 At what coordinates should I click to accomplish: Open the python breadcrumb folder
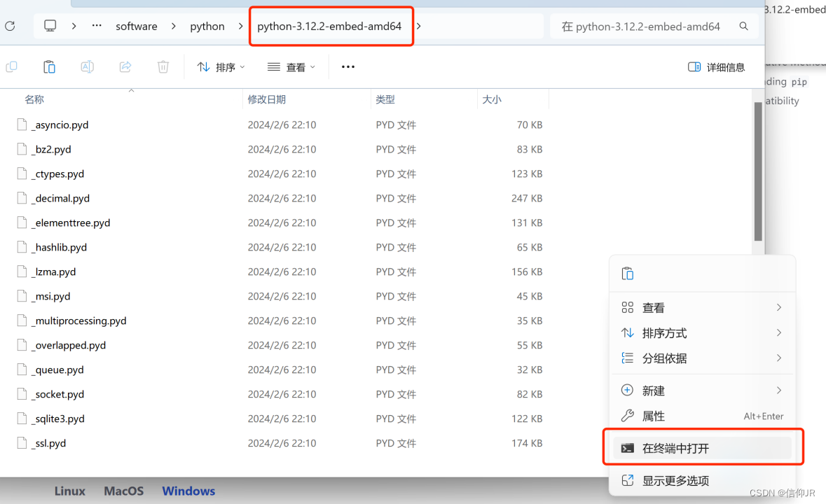pyautogui.click(x=207, y=26)
